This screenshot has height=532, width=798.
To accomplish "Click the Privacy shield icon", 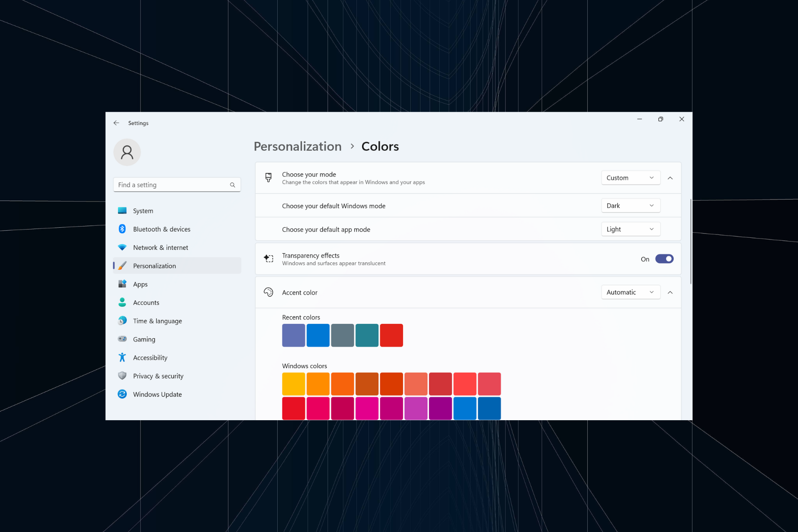I will click(122, 376).
